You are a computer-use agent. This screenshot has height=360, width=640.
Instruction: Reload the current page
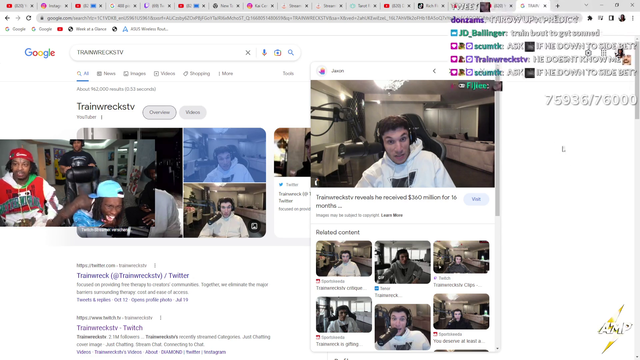[x=28, y=18]
